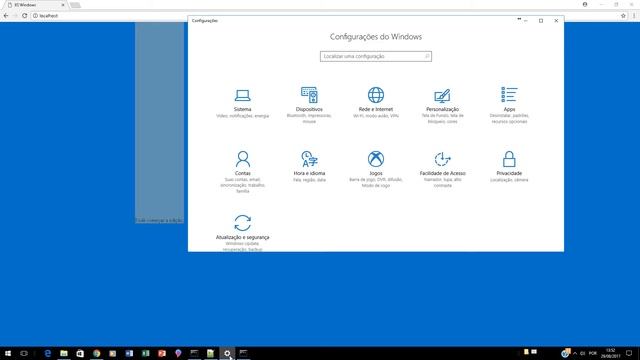
Task: Open the Apps settings category
Action: coord(509,105)
